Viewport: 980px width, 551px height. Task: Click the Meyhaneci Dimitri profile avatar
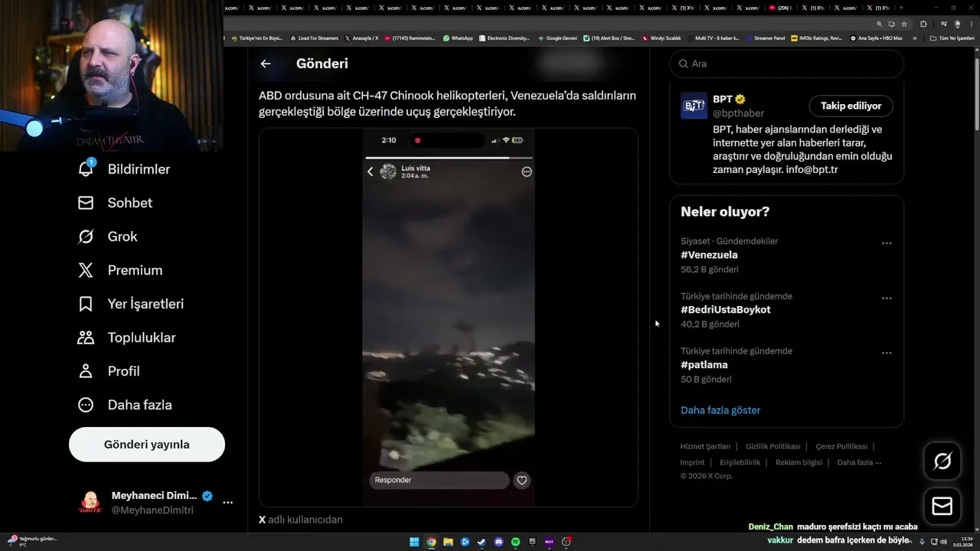[90, 503]
